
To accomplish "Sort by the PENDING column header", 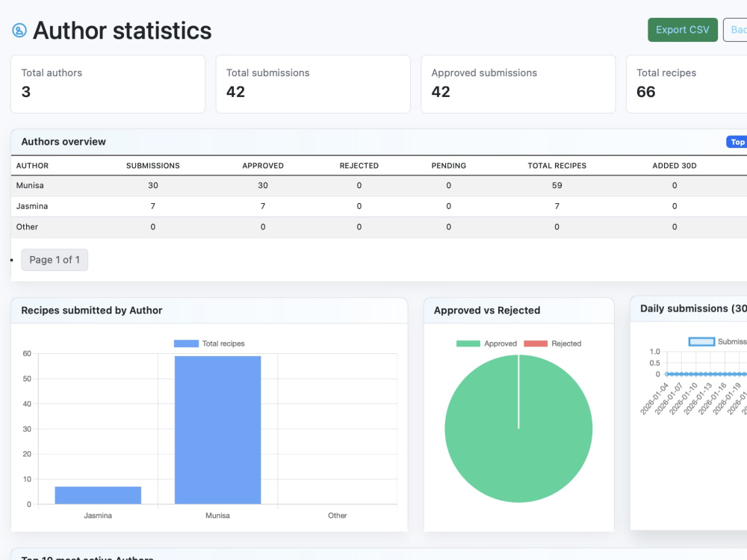I will point(449,166).
